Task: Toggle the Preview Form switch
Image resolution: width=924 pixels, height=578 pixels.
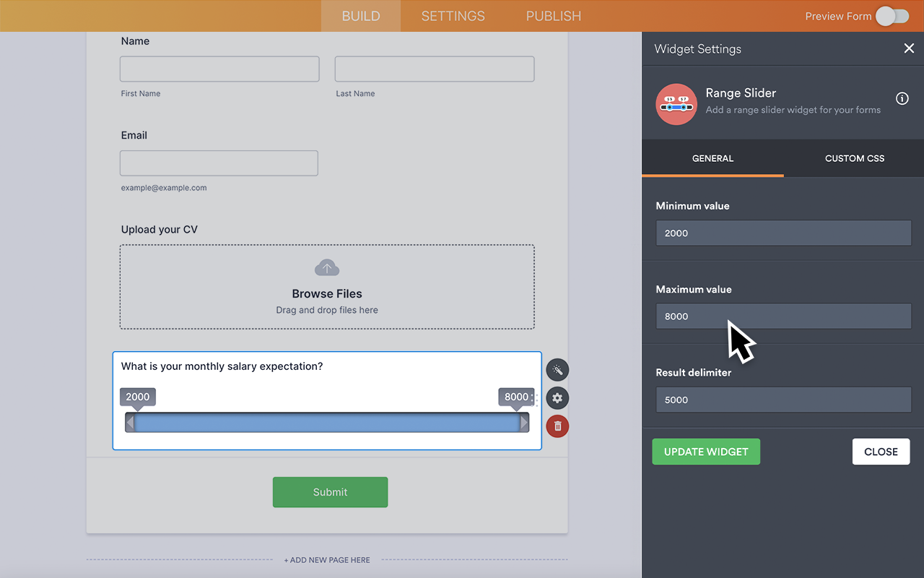Action: 892,15
